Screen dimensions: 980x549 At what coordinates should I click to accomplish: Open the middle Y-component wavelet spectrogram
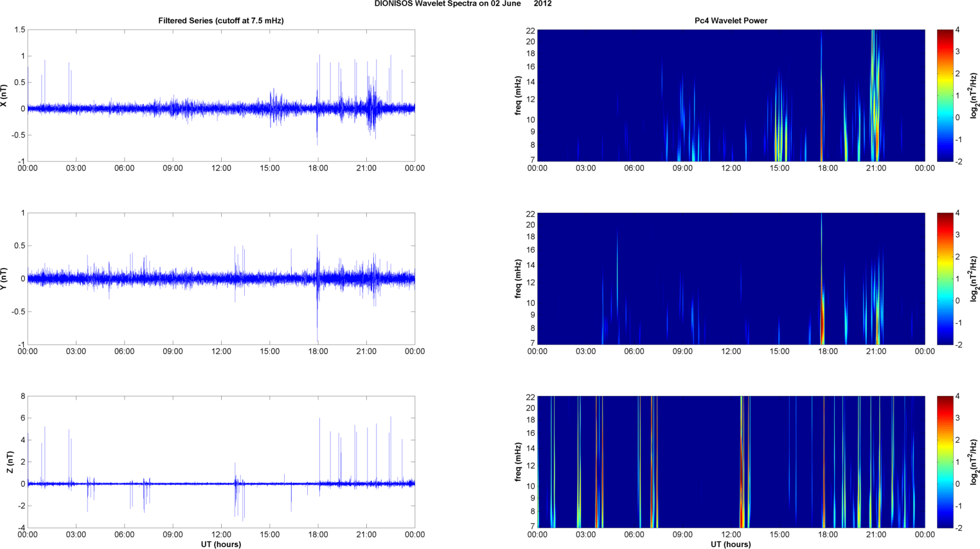coord(731,278)
